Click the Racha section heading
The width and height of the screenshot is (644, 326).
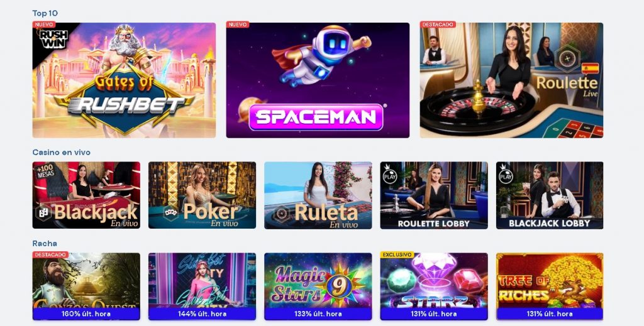click(x=45, y=243)
